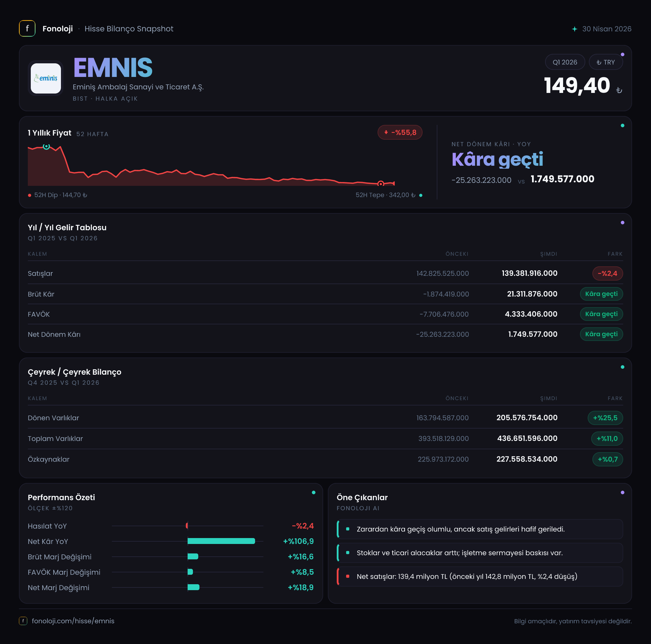Viewport: 651px width, 644px height.
Task: Select the TRY currency pill
Action: pyautogui.click(x=605, y=62)
